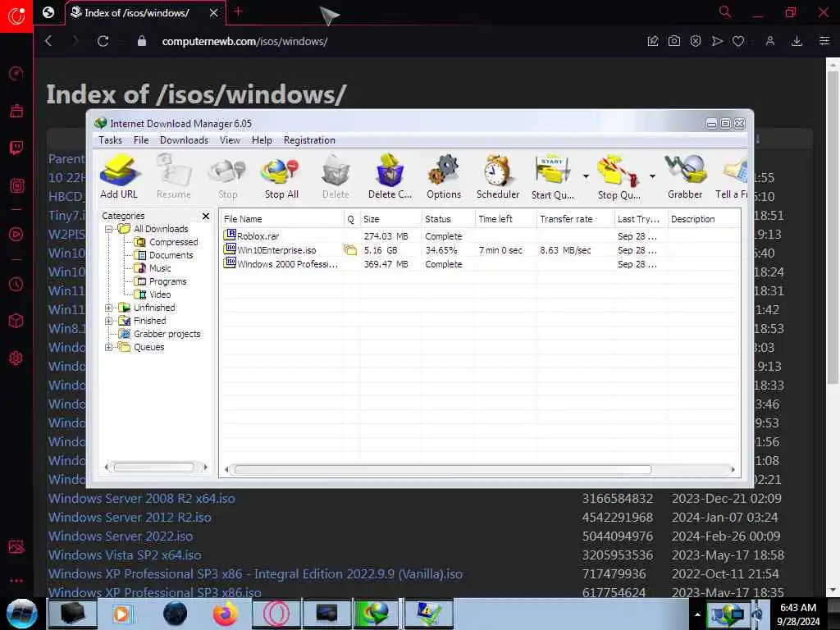Open a new browser tab
This screenshot has height=630, width=840.
click(239, 12)
